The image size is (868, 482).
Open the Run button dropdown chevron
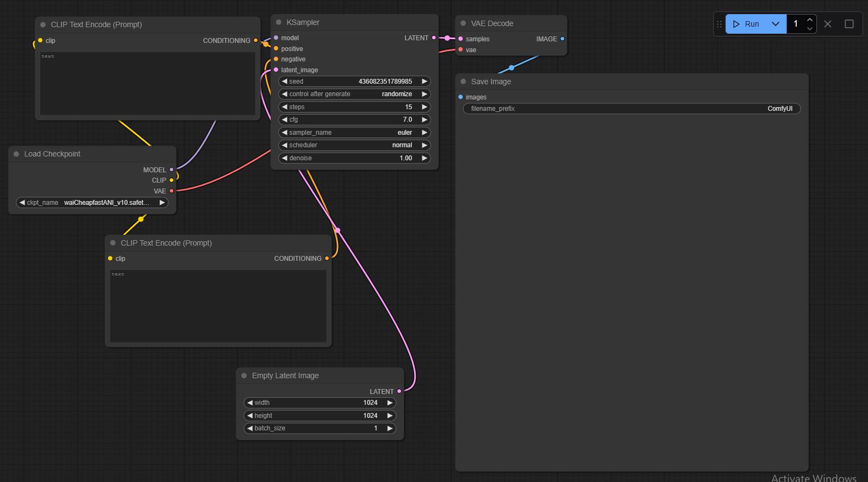click(x=776, y=24)
